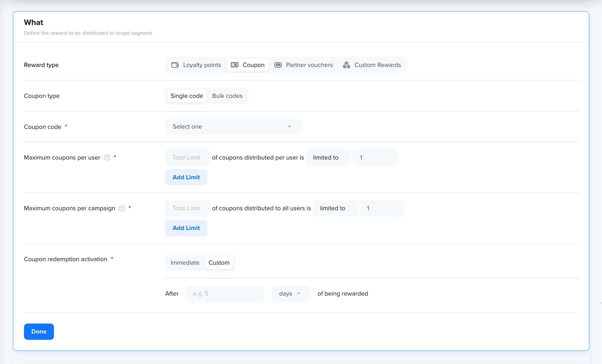Click Add Limit under coupons per user

(186, 177)
